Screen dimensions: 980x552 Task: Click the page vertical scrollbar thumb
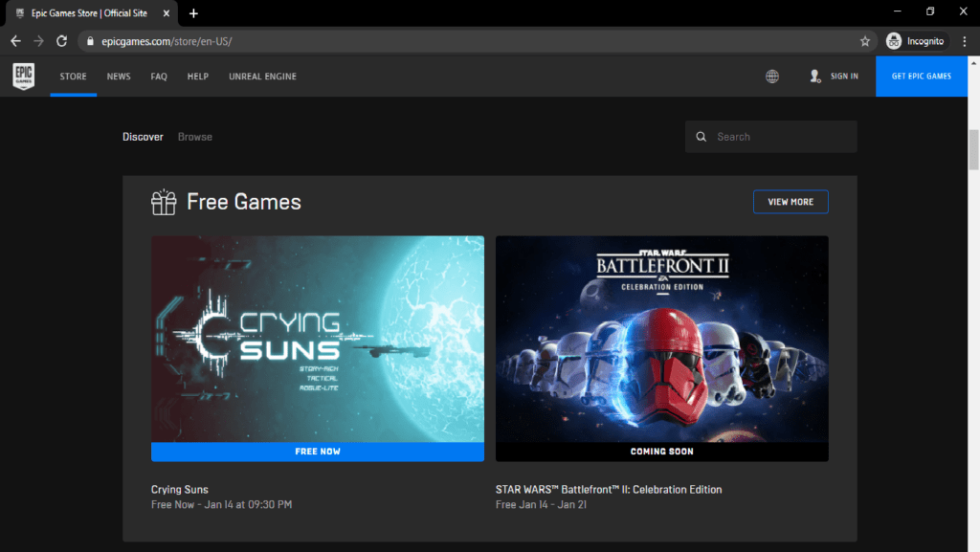tap(973, 149)
